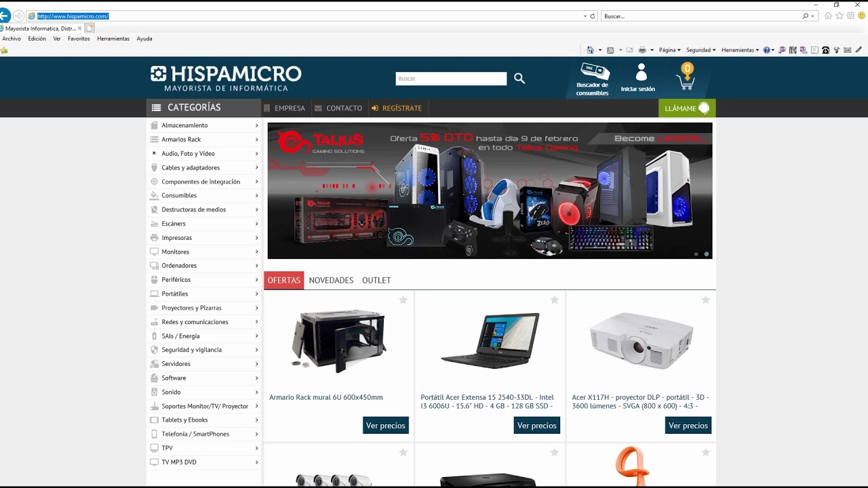Click Ver precios for Acer Extensa portátil
Viewport: 868px width, 488px height.
tap(537, 426)
